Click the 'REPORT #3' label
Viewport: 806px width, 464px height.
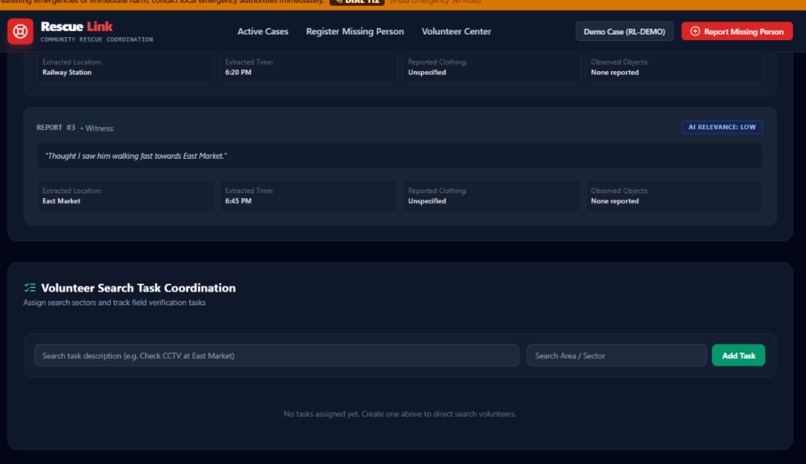[x=56, y=127]
